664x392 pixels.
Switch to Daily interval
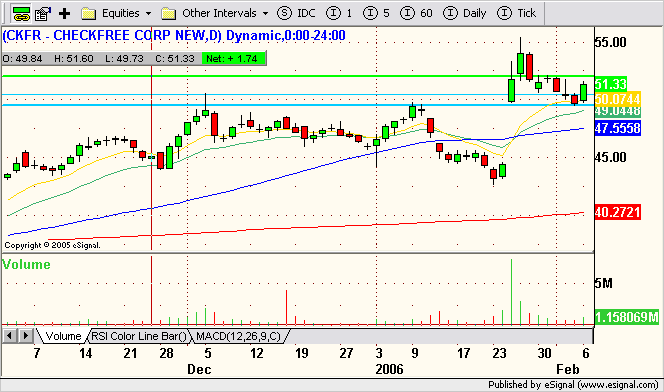tap(465, 14)
